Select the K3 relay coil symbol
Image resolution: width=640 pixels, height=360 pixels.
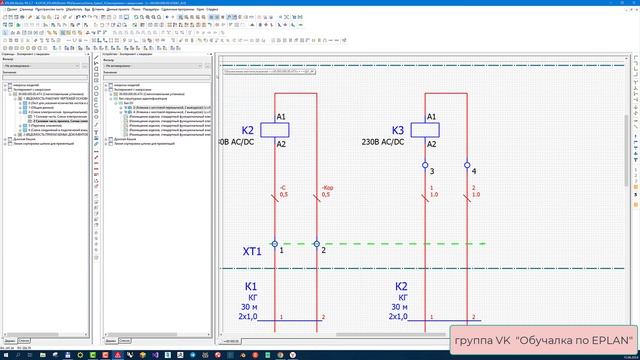click(425, 130)
